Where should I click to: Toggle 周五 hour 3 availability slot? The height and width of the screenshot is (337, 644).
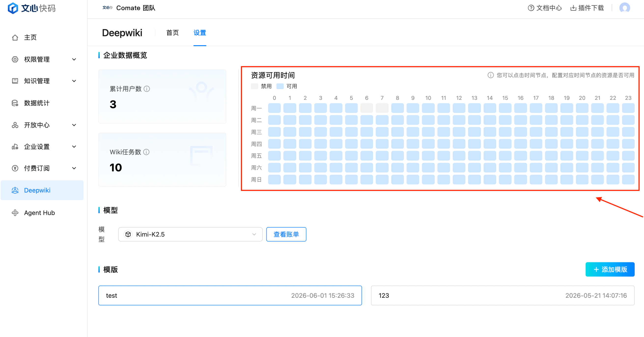[321, 156]
